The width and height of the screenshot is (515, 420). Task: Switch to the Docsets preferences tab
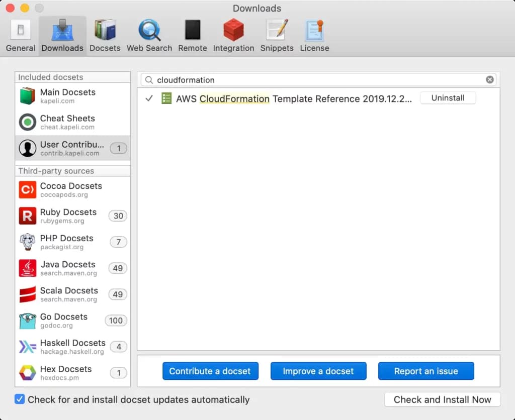point(105,36)
